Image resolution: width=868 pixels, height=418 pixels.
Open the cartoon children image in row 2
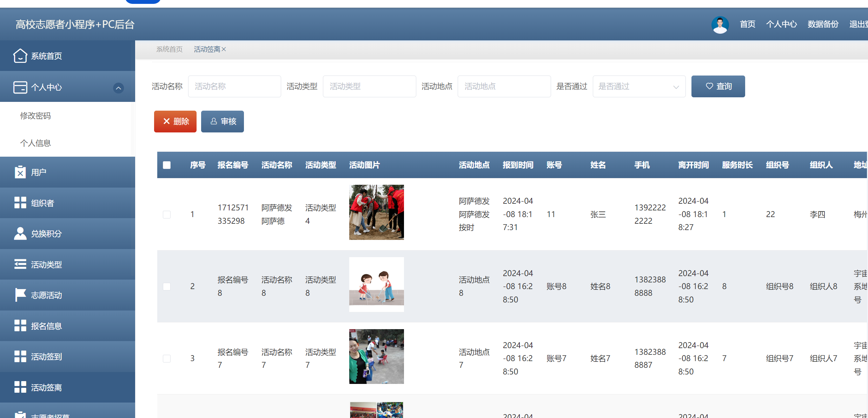(x=377, y=284)
